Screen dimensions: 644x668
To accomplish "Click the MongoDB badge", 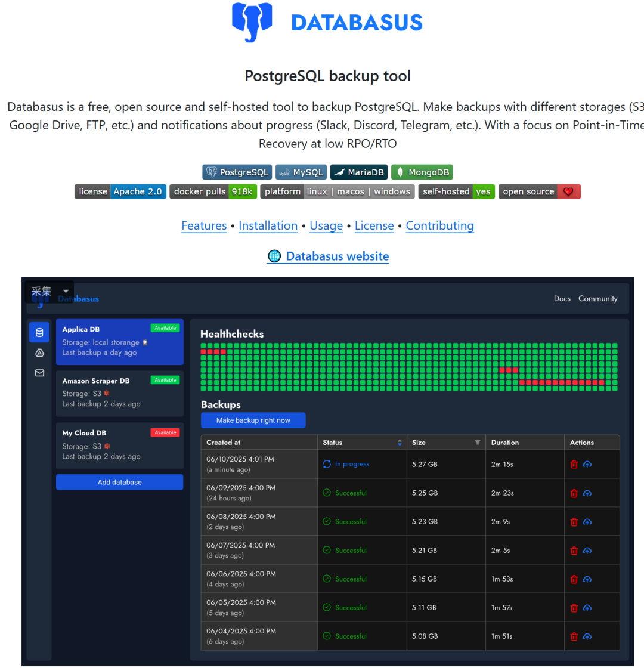I will [x=422, y=172].
